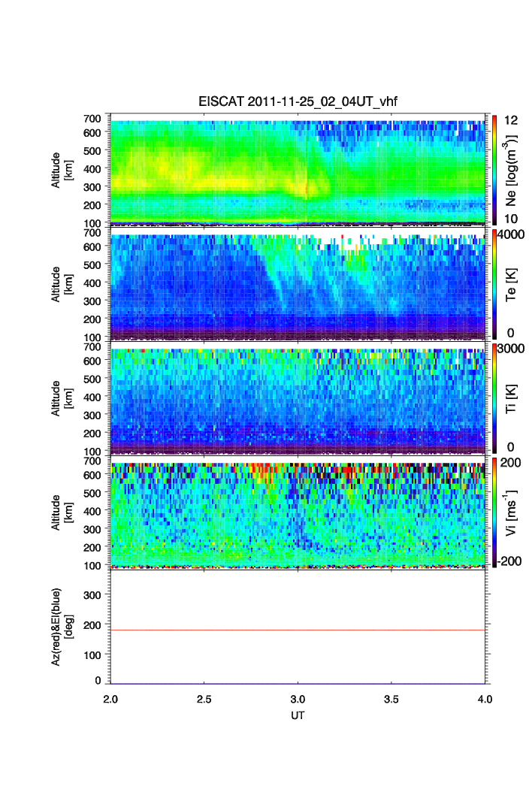Click the electron density (Ne) panel

click(298, 170)
